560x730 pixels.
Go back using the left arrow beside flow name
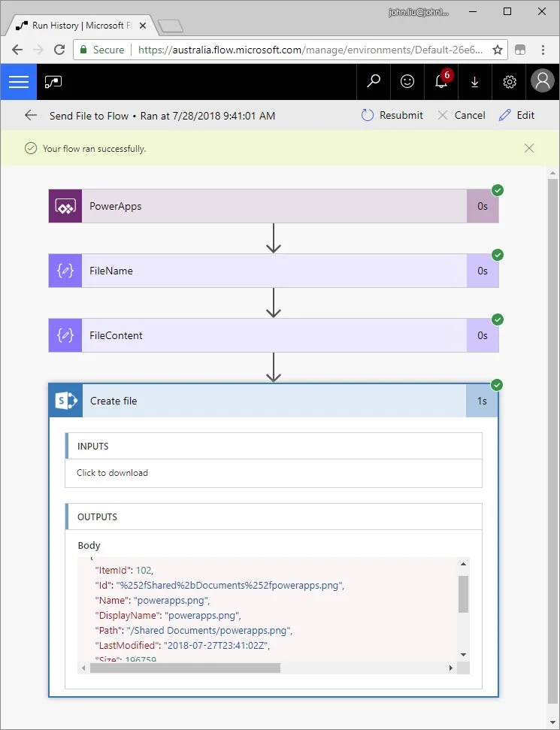(31, 115)
